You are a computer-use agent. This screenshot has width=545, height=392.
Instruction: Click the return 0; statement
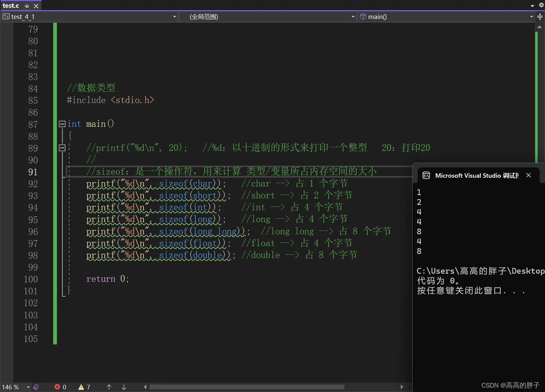tap(107, 279)
